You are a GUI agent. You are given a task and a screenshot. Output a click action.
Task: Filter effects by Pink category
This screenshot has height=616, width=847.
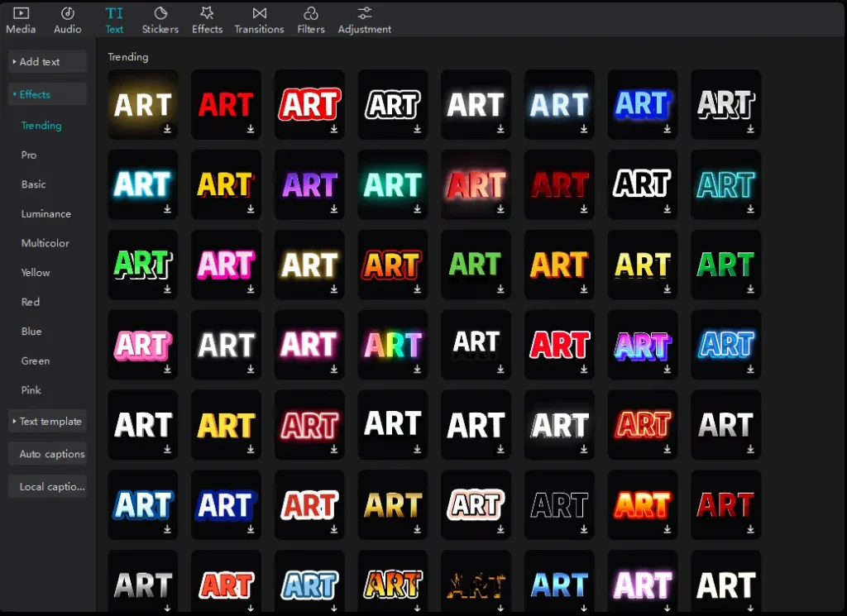[x=31, y=390]
